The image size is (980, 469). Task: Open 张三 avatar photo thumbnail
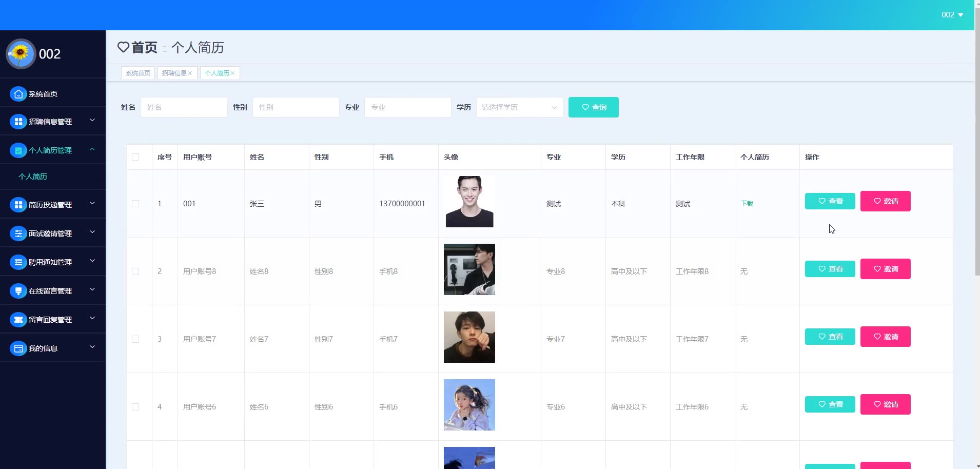click(x=469, y=202)
